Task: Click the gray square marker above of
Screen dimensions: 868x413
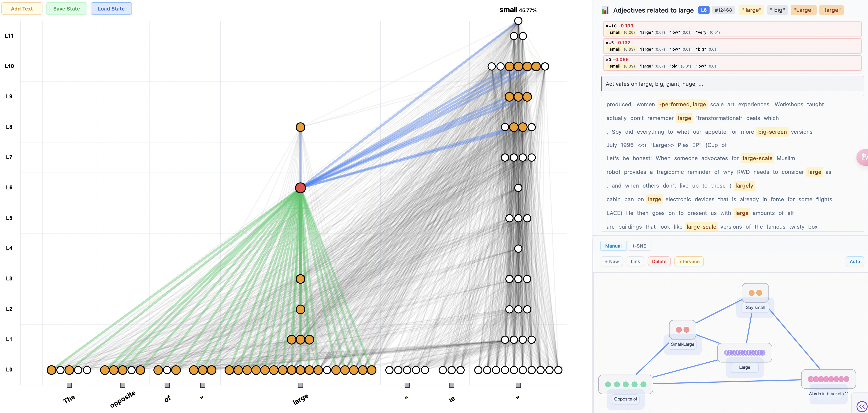Action: pyautogui.click(x=167, y=385)
